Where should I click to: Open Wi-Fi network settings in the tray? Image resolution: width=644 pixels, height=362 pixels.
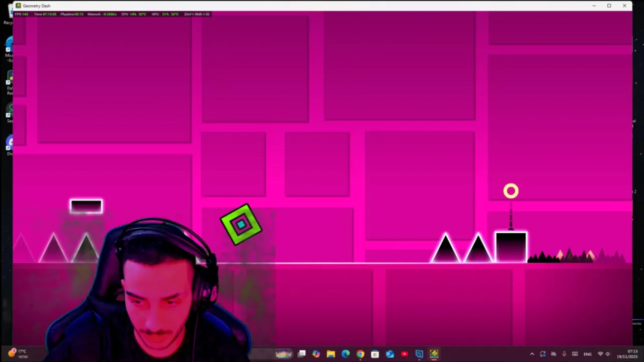coord(600,354)
